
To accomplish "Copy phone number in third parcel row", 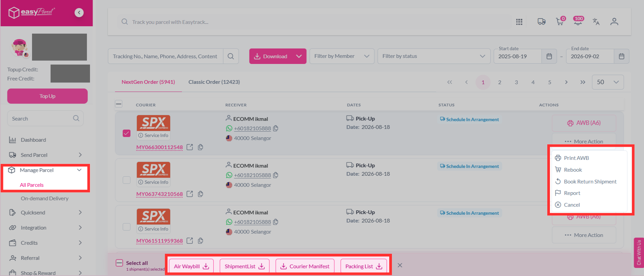I will coord(276,222).
